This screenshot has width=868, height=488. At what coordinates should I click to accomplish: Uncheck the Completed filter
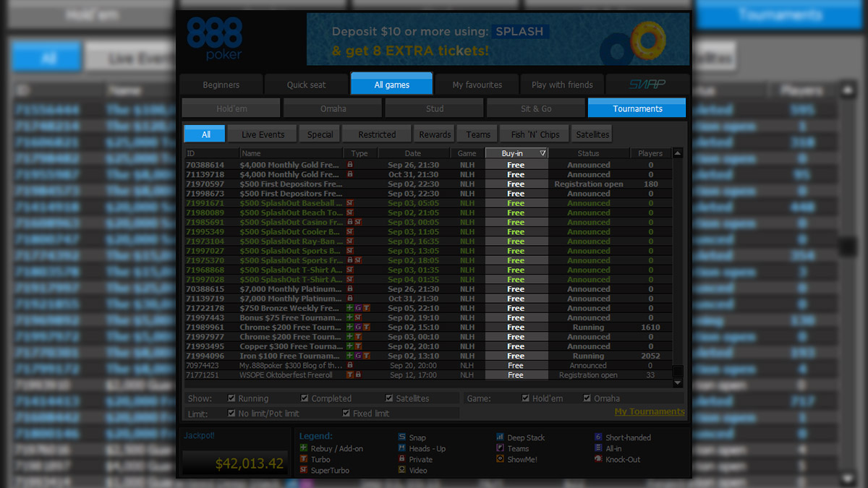tap(305, 398)
